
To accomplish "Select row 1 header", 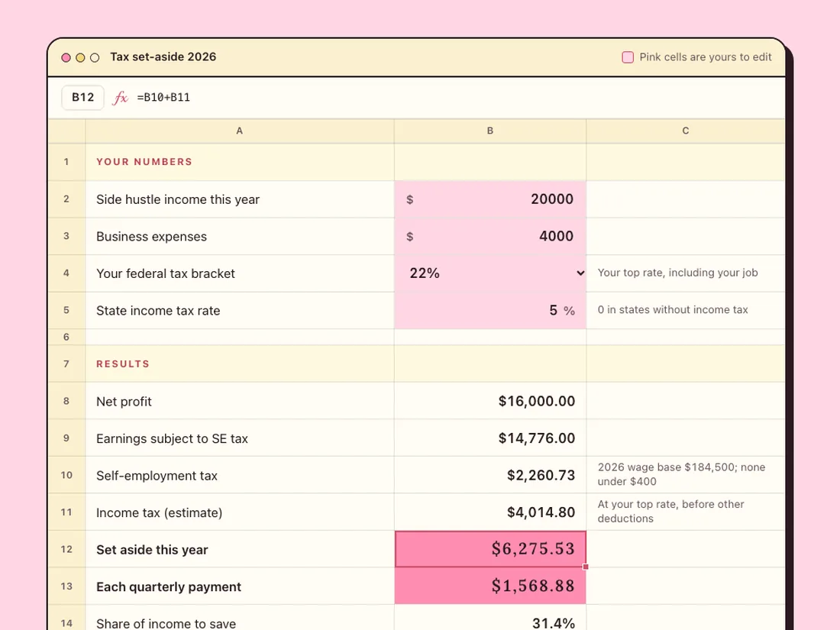I will click(x=66, y=162).
